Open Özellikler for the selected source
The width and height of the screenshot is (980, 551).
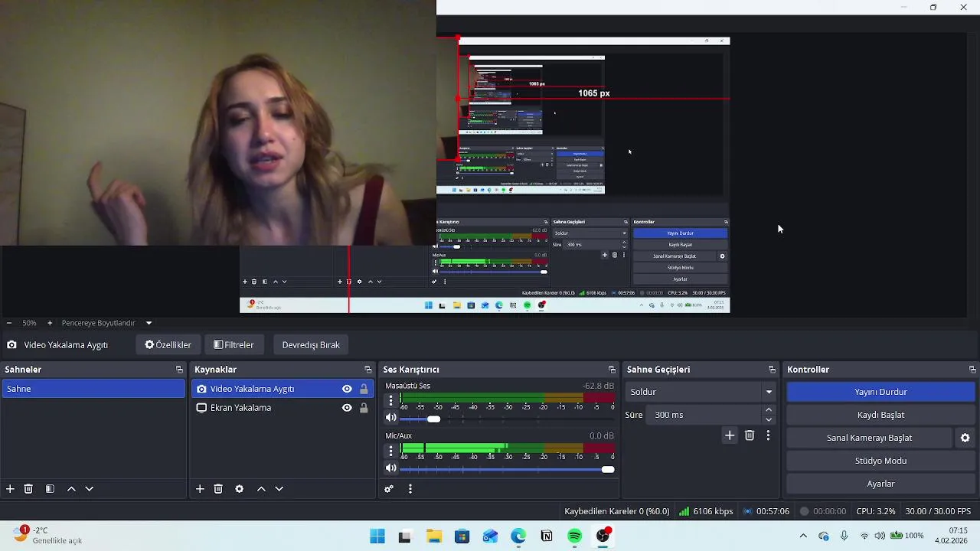tap(168, 345)
